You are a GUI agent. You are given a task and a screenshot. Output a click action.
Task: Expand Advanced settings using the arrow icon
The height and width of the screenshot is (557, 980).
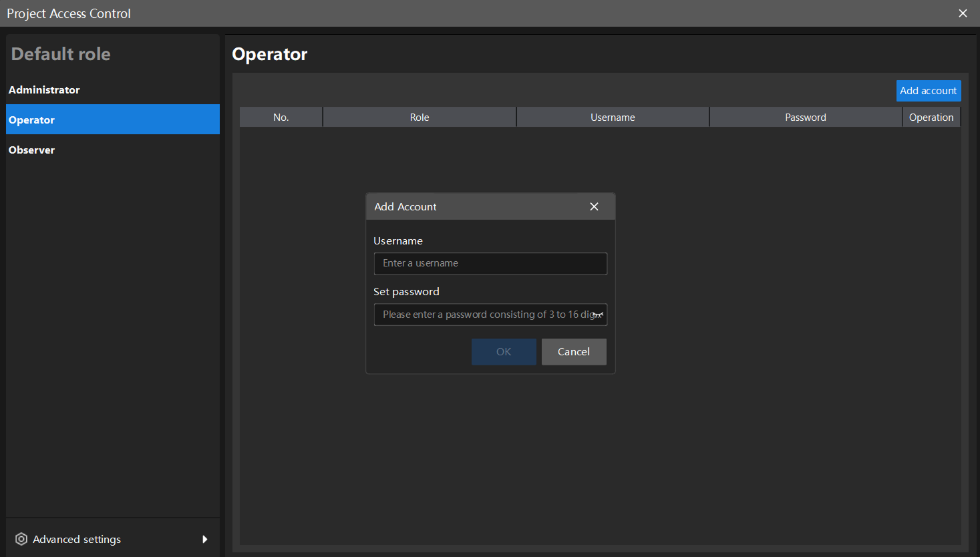click(x=204, y=539)
